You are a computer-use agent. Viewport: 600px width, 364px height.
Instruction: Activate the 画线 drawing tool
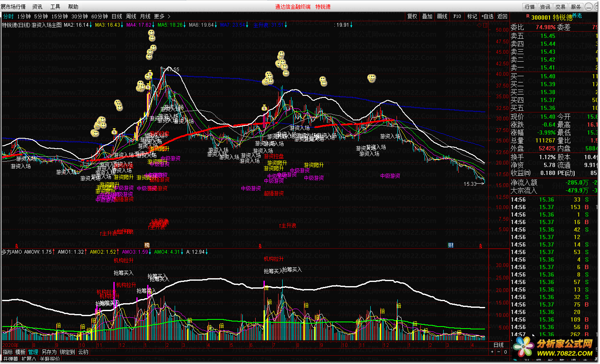(442, 16)
